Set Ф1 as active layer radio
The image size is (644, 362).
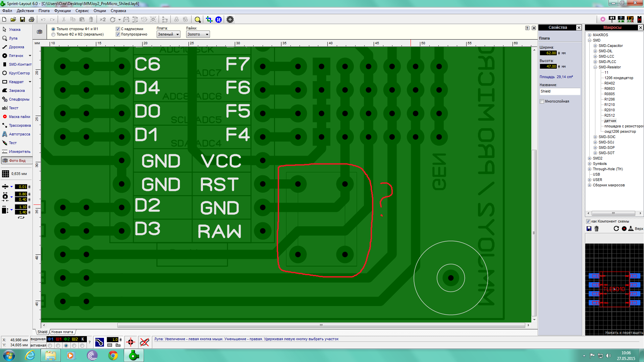[x=50, y=346]
